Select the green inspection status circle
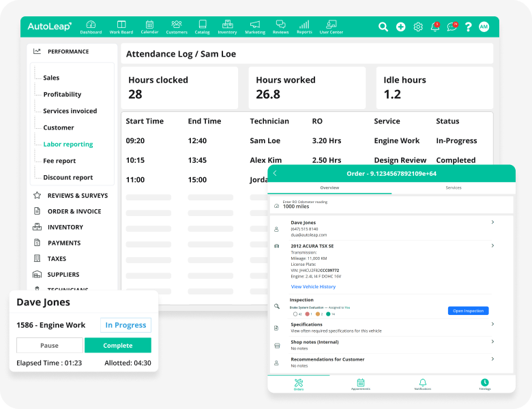This screenshot has height=409, width=532. [x=328, y=314]
